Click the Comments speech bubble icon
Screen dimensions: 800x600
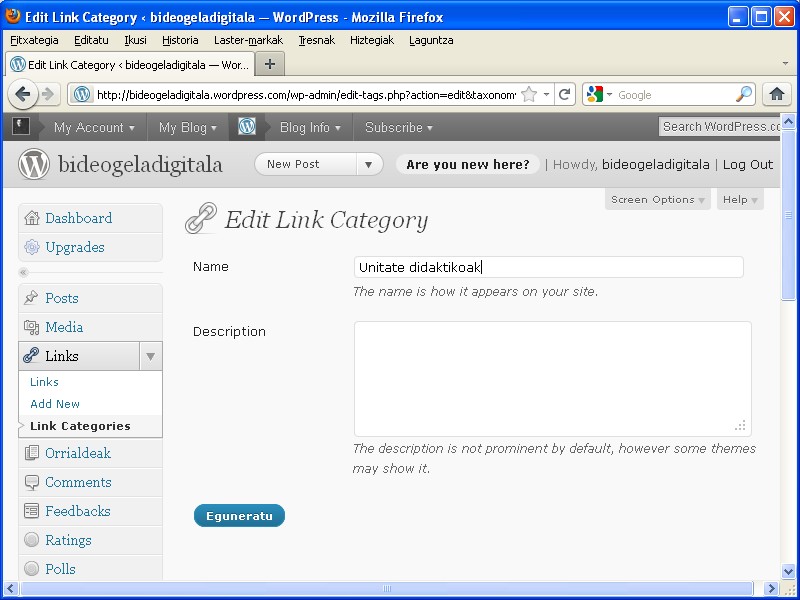pos(32,482)
